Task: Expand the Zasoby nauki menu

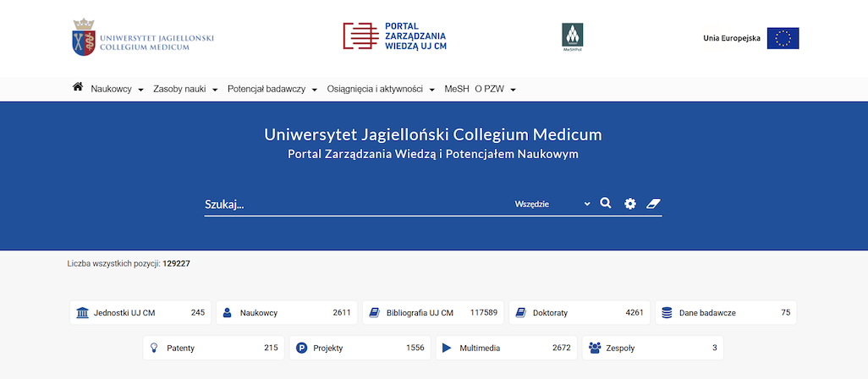Action: click(x=185, y=89)
